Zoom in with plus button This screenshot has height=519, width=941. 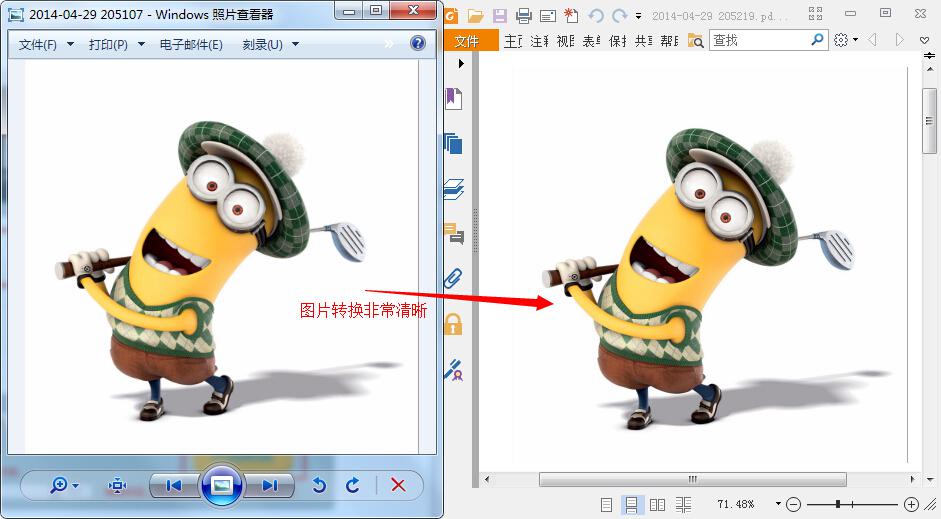tap(911, 505)
